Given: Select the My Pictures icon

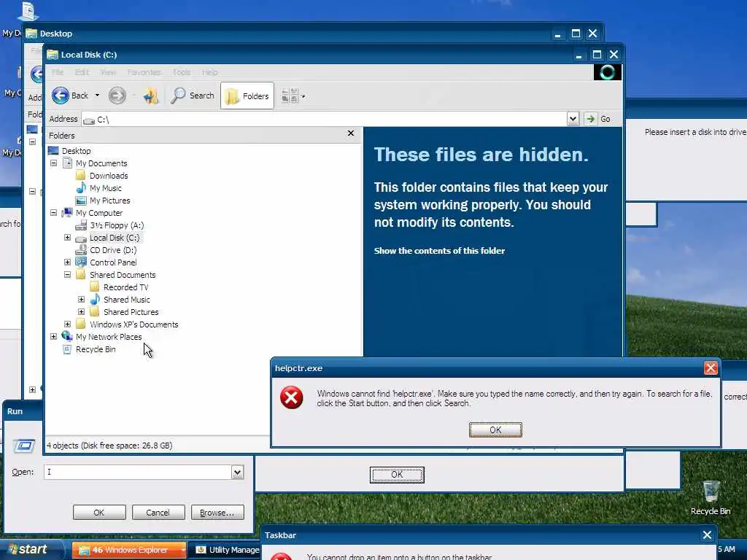Looking at the screenshot, I should (81, 201).
